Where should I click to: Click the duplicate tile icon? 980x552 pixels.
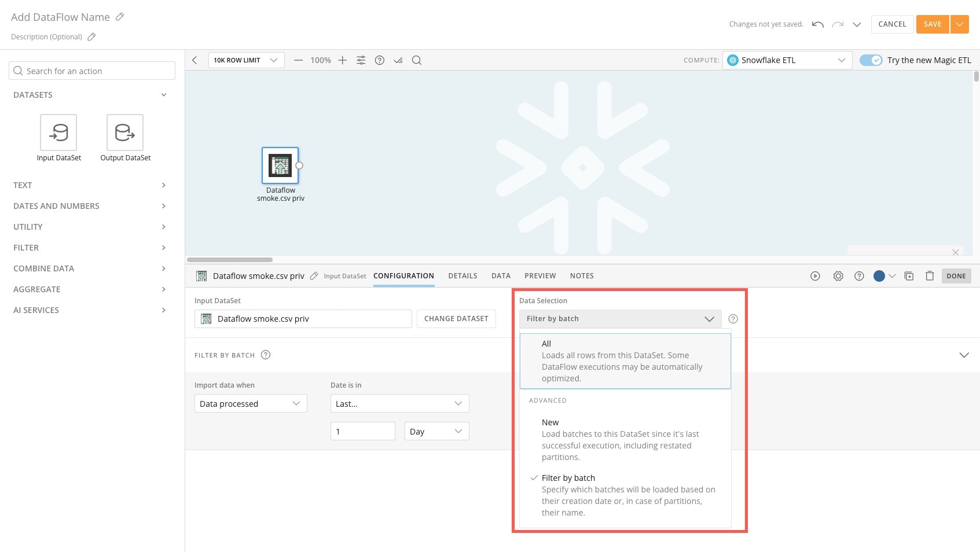coord(909,276)
